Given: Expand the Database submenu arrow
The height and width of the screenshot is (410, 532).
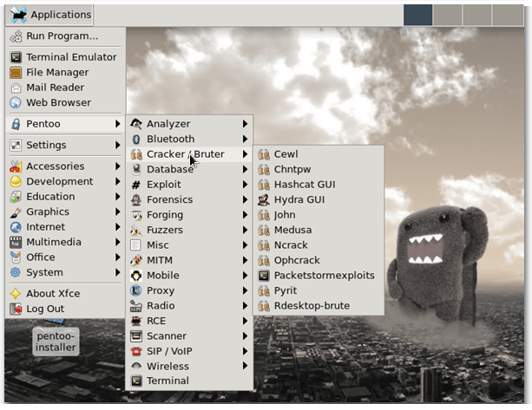Looking at the screenshot, I should [x=245, y=169].
